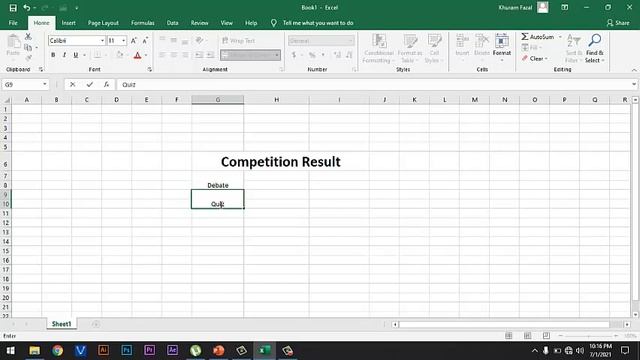Open the underline style dropdown arrow
Screen dimensions: 640x360
pos(84,55)
